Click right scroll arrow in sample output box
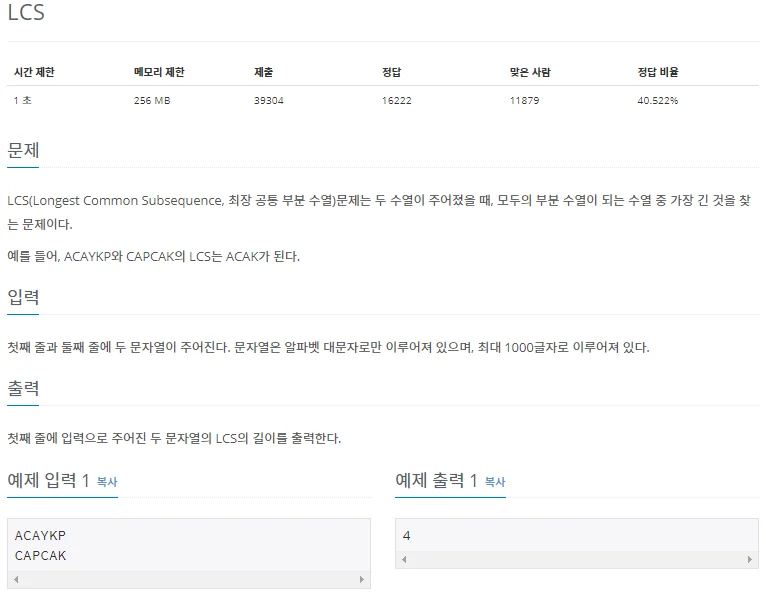 pyautogui.click(x=749, y=559)
